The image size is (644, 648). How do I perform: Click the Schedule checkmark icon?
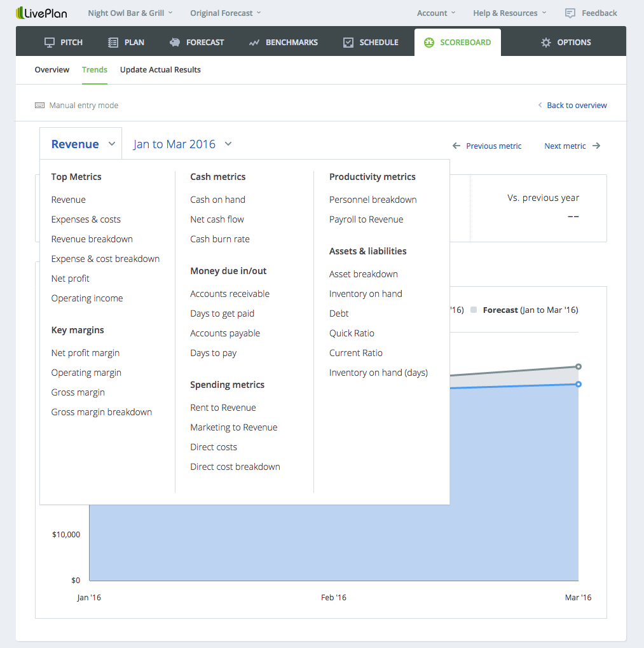(x=348, y=43)
